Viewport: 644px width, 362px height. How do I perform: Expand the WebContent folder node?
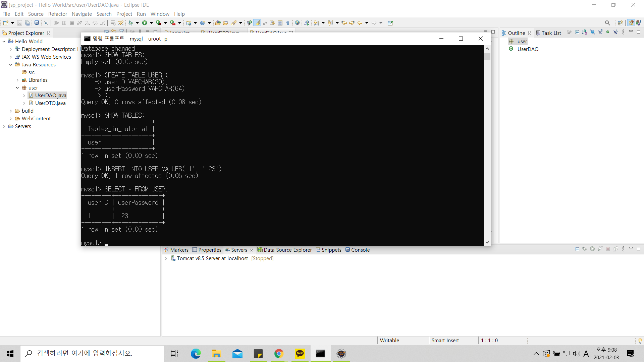11,119
